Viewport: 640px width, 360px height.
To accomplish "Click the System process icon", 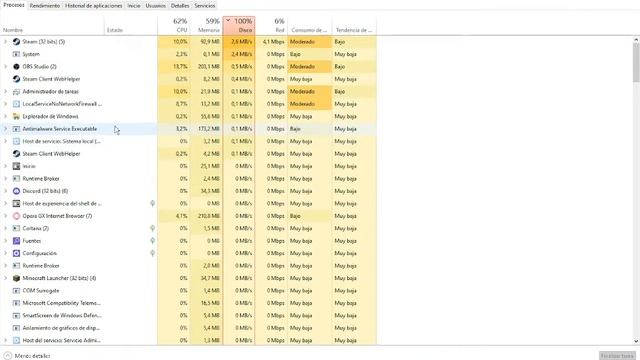I will tap(16, 54).
